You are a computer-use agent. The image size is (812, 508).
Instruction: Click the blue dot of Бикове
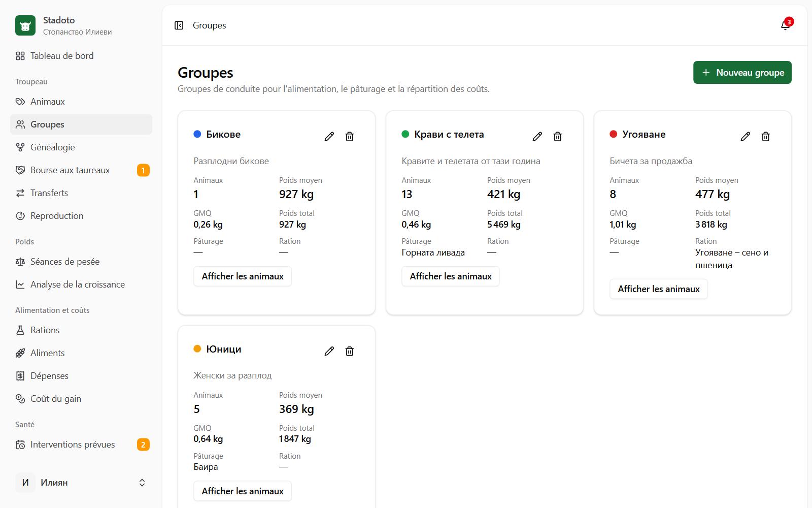(x=197, y=134)
